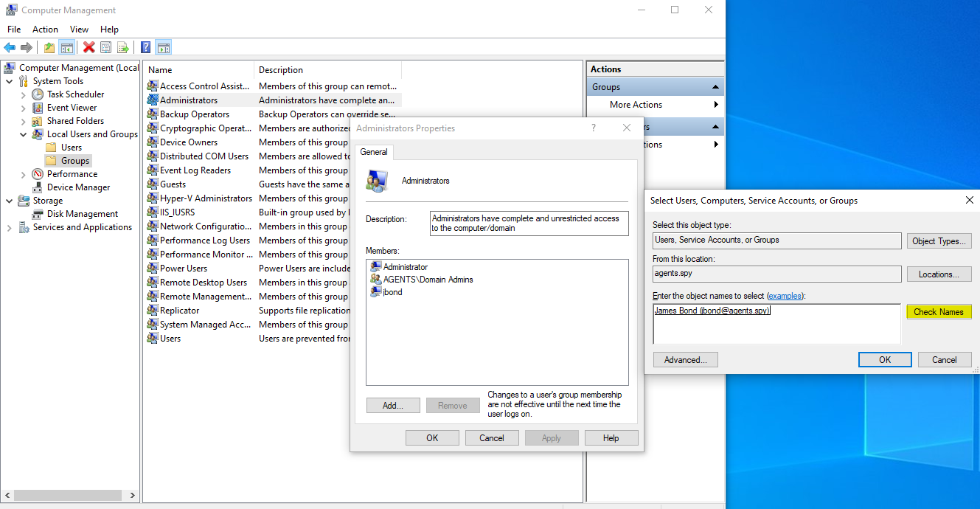Select the Event Viewer icon
980x509 pixels.
(x=37, y=107)
